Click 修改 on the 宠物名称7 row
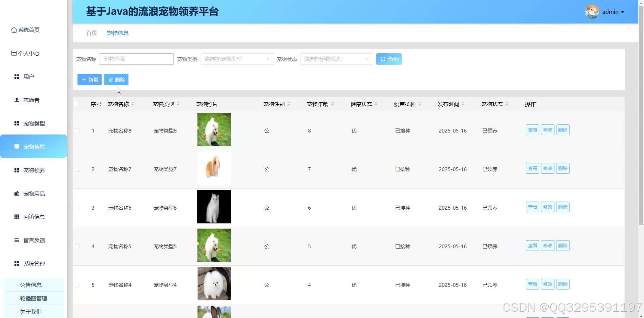The width and height of the screenshot is (644, 318). pyautogui.click(x=547, y=168)
